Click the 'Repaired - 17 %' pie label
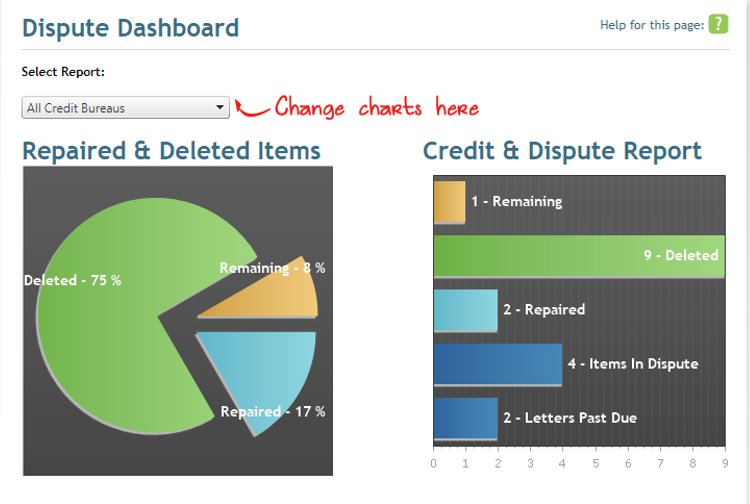 tap(273, 412)
